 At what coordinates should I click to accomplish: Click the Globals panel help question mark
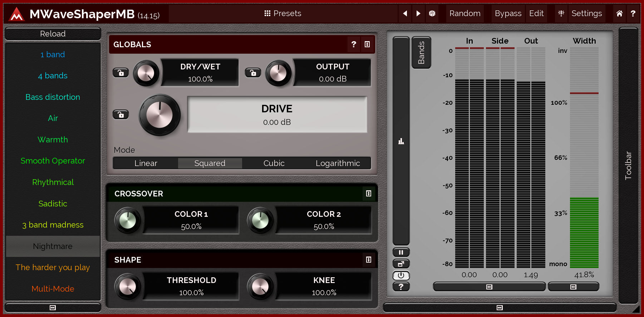[x=354, y=44]
